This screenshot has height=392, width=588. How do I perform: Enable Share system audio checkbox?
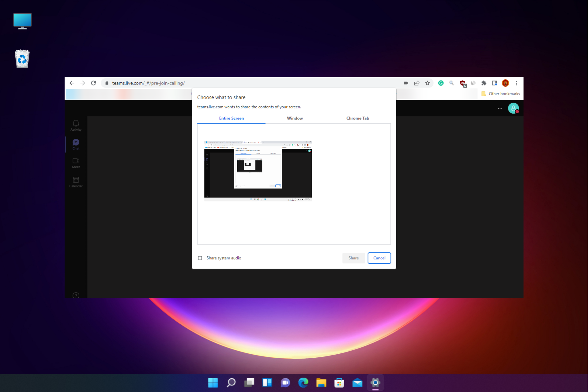[200, 258]
